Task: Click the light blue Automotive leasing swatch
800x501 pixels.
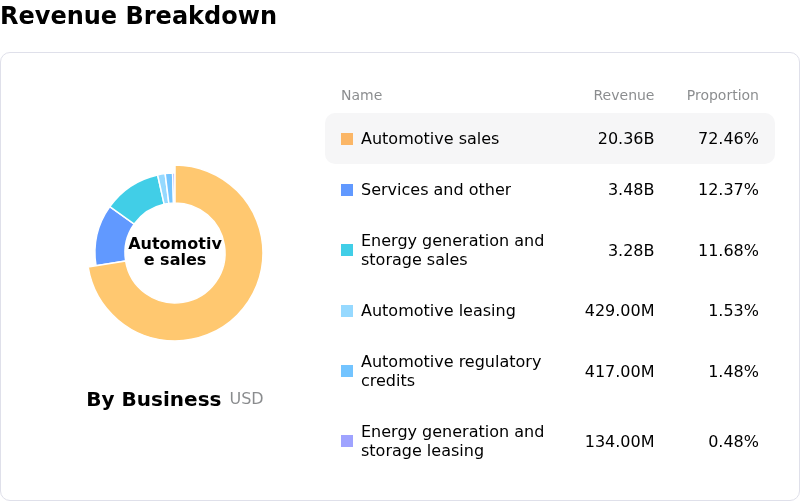Action: pos(347,311)
